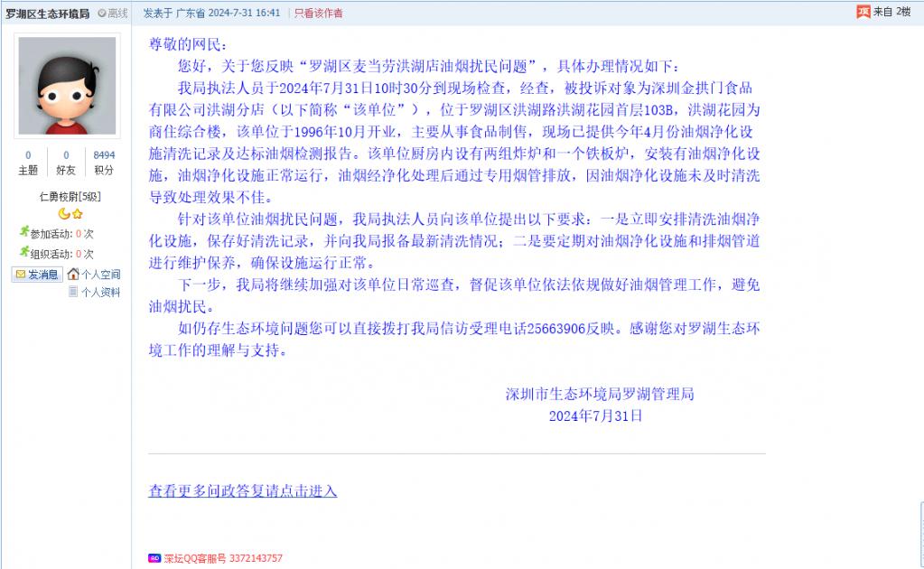Click the poster's cartoon avatar image

point(67,86)
